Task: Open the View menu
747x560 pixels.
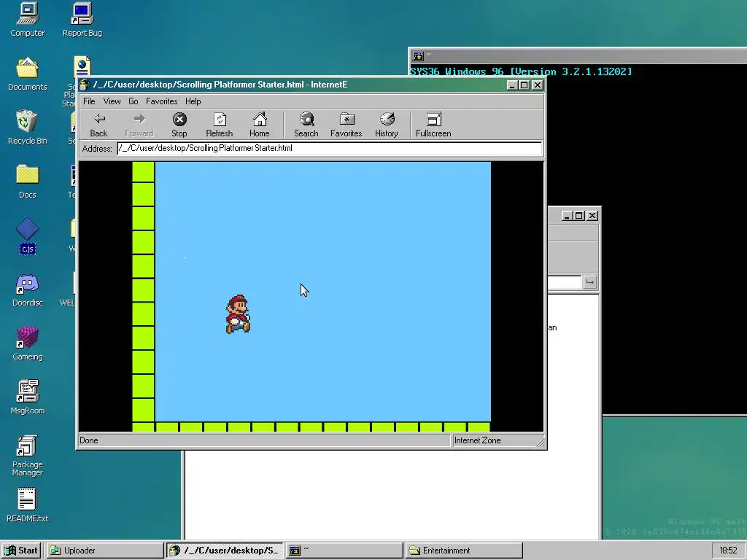Action: tap(112, 101)
